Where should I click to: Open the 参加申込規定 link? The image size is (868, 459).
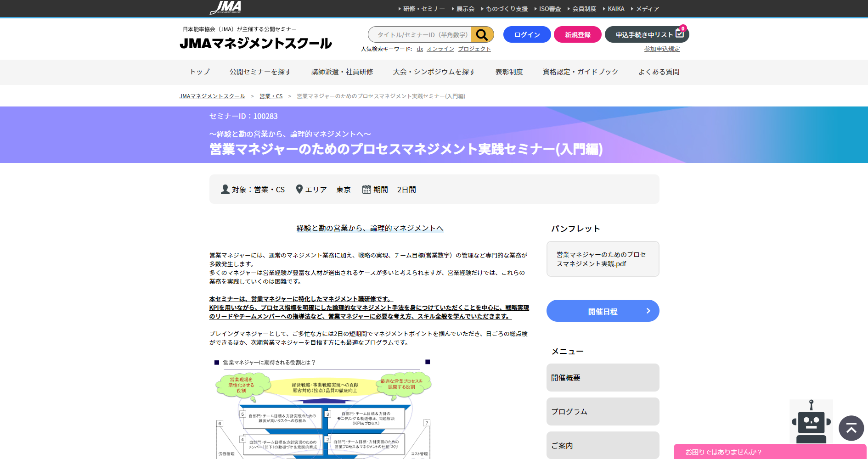(661, 49)
